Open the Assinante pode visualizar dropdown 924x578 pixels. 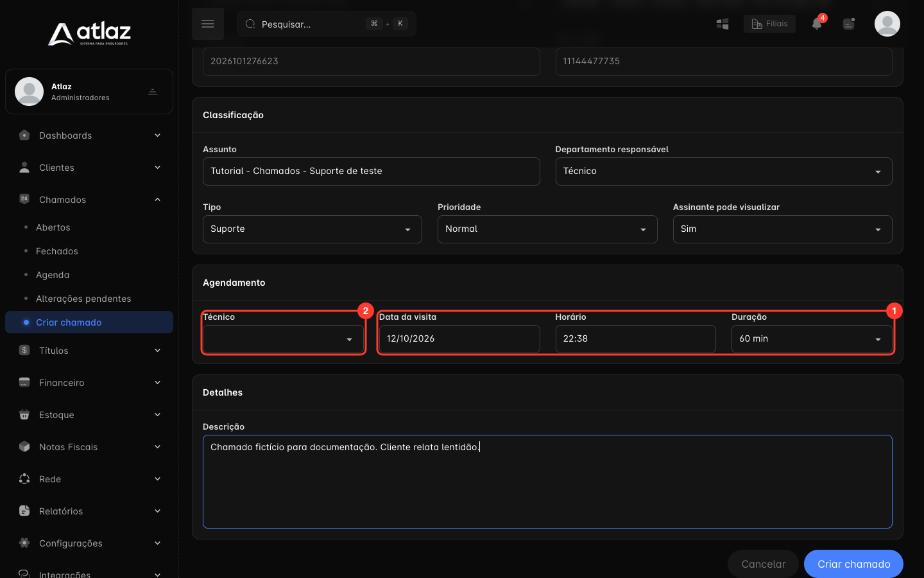click(x=783, y=229)
